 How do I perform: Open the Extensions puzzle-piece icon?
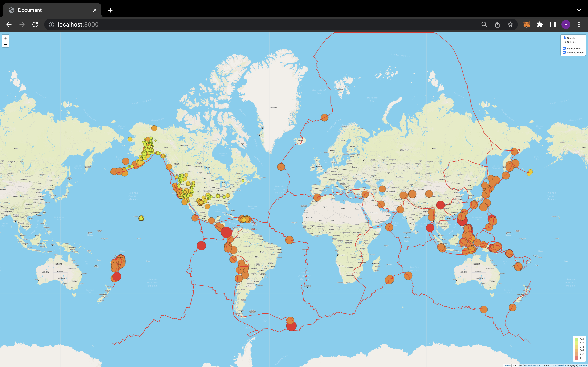click(540, 24)
